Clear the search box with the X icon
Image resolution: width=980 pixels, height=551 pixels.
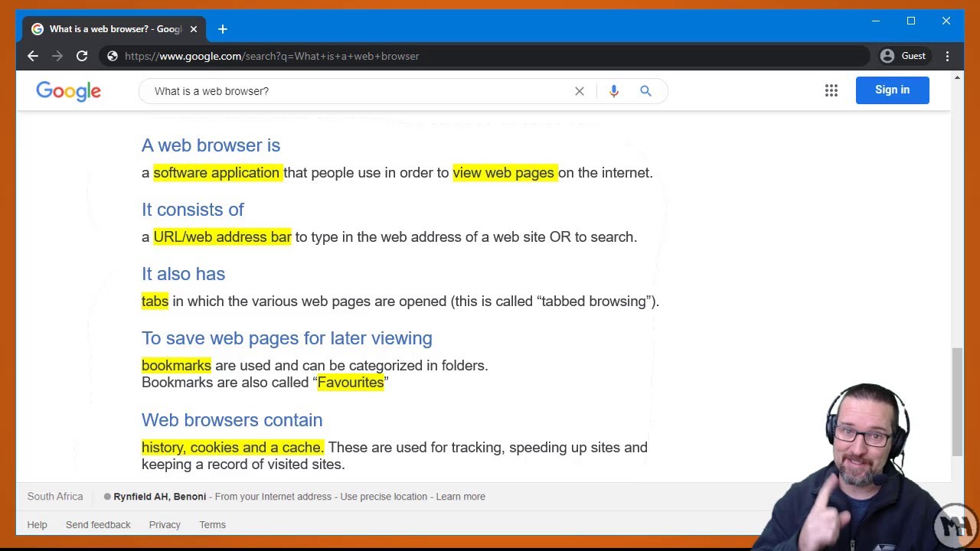[580, 91]
